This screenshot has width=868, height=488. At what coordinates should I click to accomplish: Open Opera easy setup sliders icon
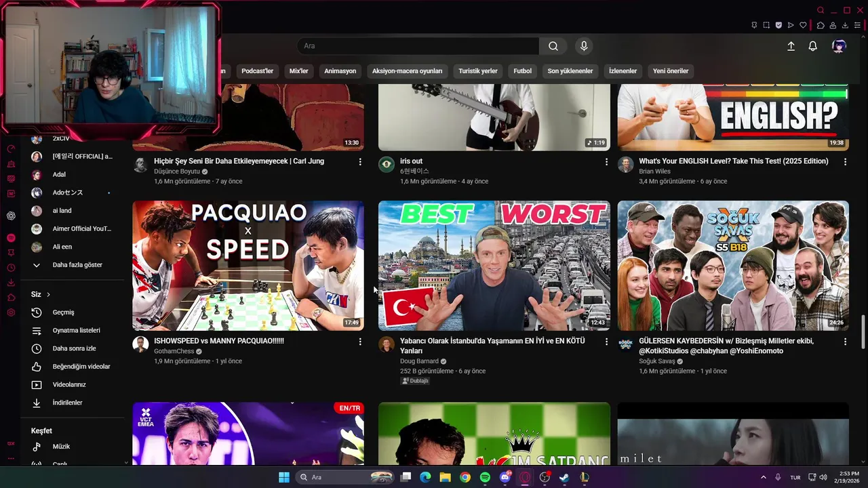point(857,25)
